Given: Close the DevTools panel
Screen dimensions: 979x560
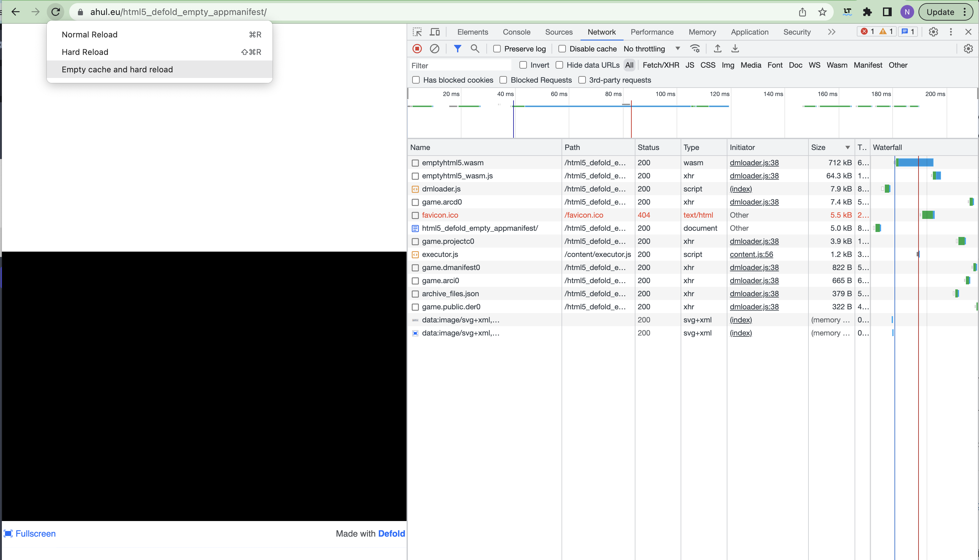Looking at the screenshot, I should point(968,32).
